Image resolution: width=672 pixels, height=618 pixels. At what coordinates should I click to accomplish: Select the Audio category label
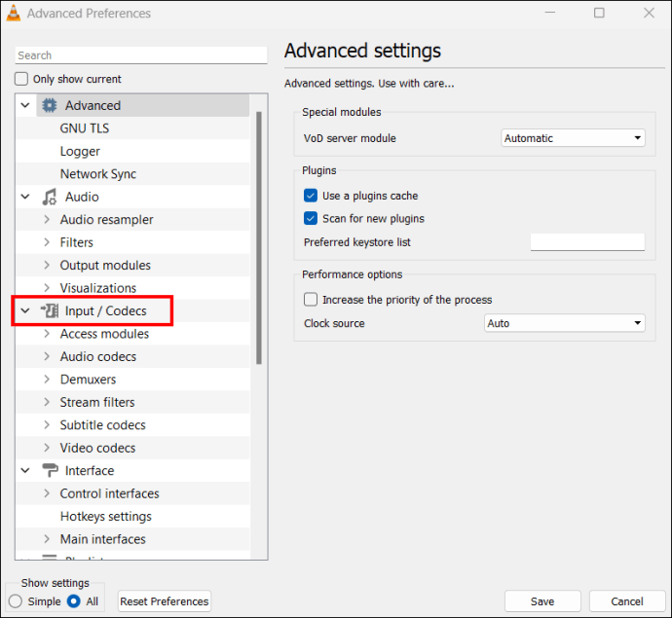coord(82,197)
